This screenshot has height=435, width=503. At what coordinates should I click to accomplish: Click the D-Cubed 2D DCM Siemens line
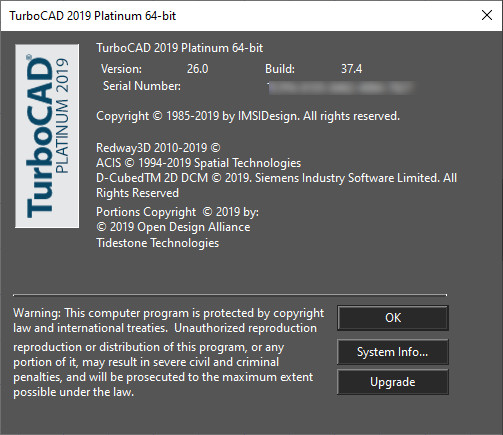(x=276, y=185)
